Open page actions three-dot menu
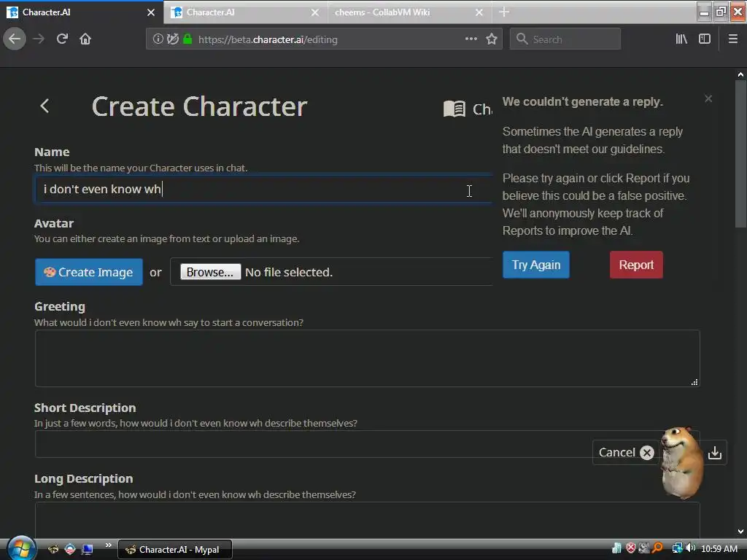Image resolution: width=747 pixels, height=560 pixels. coord(471,39)
